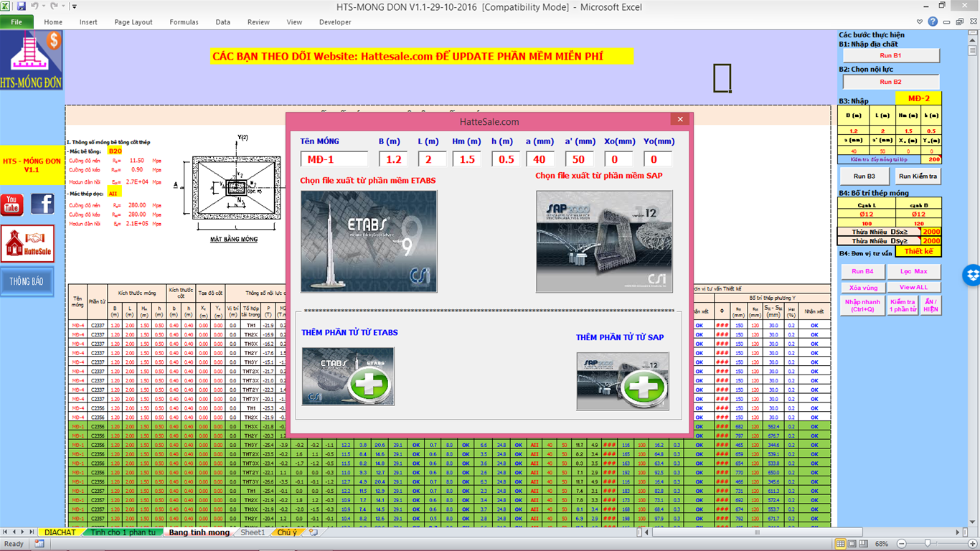Click the HatteSale handshake logo
980x551 pixels.
pos(27,244)
